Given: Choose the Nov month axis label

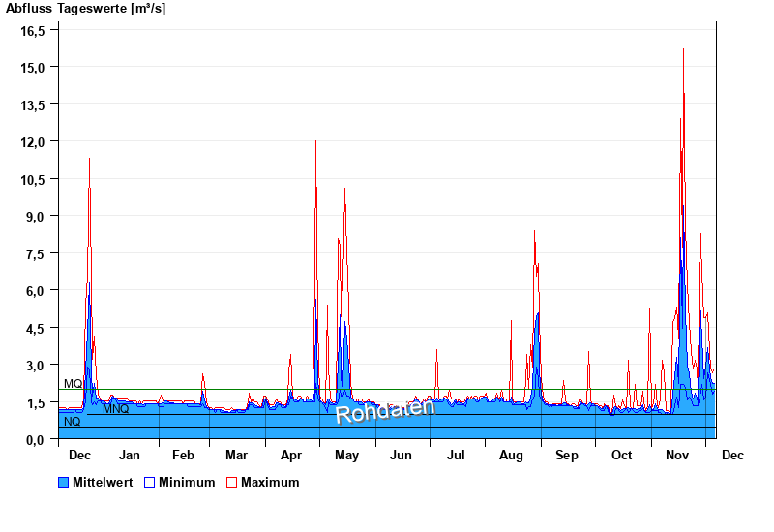Looking at the screenshot, I should coord(676,455).
